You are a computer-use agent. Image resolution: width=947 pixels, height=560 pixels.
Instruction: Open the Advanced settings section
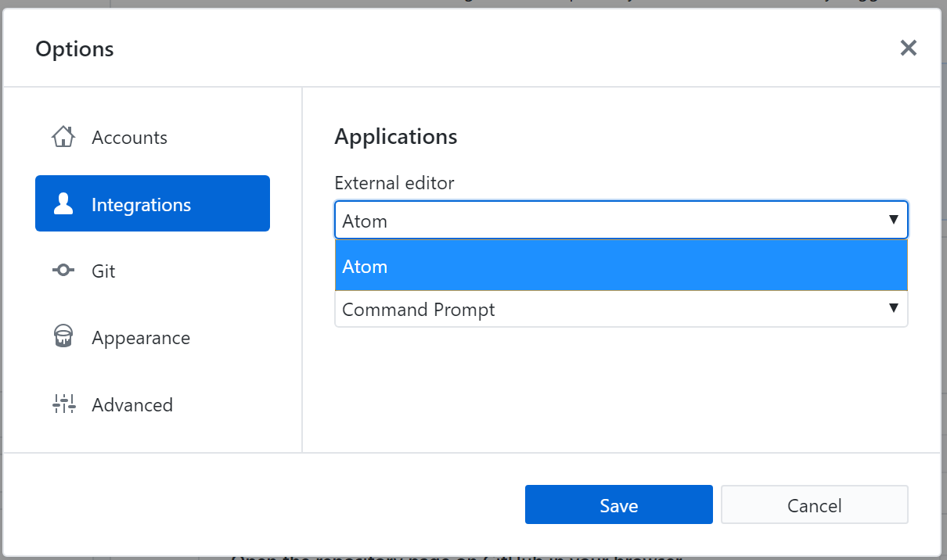pyautogui.click(x=132, y=404)
